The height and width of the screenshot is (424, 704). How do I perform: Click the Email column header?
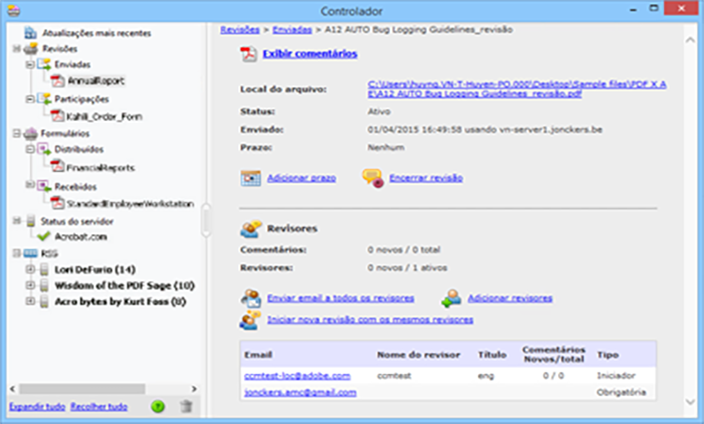point(258,355)
